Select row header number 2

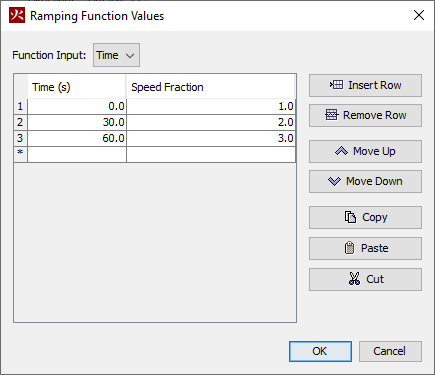pyautogui.click(x=20, y=122)
